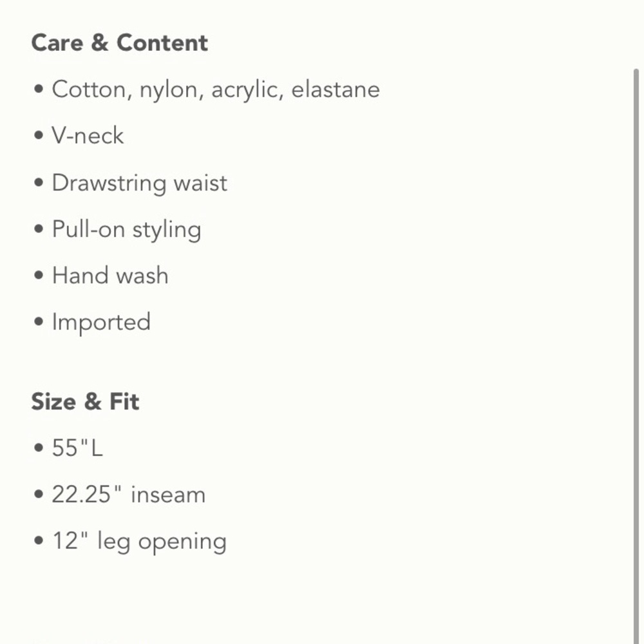Click the V-neck list item
Image resolution: width=644 pixels, height=644 pixels.
[x=88, y=136]
